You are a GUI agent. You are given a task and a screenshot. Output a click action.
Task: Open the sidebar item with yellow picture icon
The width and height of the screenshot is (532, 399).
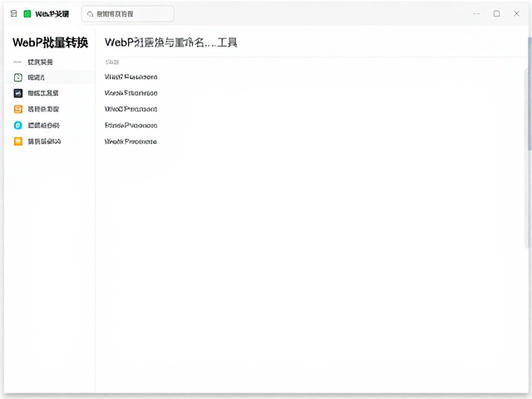click(50, 141)
